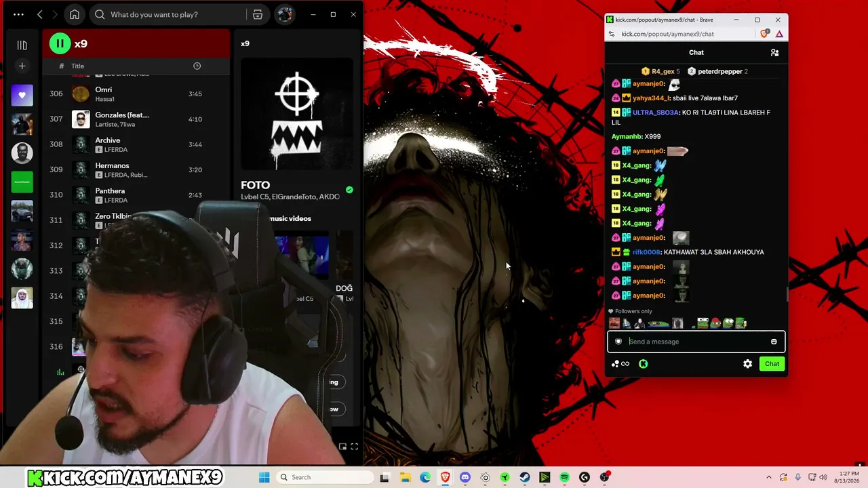Image resolution: width=868 pixels, height=488 pixels.
Task: Send the message with the Chat button
Action: [x=772, y=364]
